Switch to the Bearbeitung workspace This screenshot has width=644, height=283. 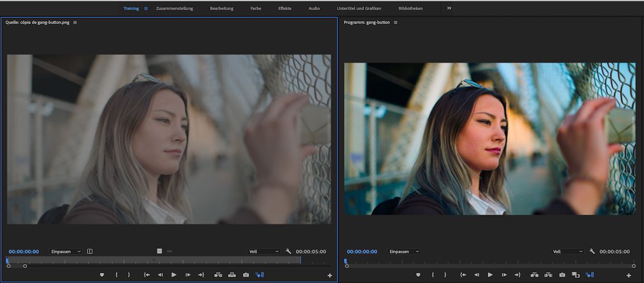(x=221, y=8)
